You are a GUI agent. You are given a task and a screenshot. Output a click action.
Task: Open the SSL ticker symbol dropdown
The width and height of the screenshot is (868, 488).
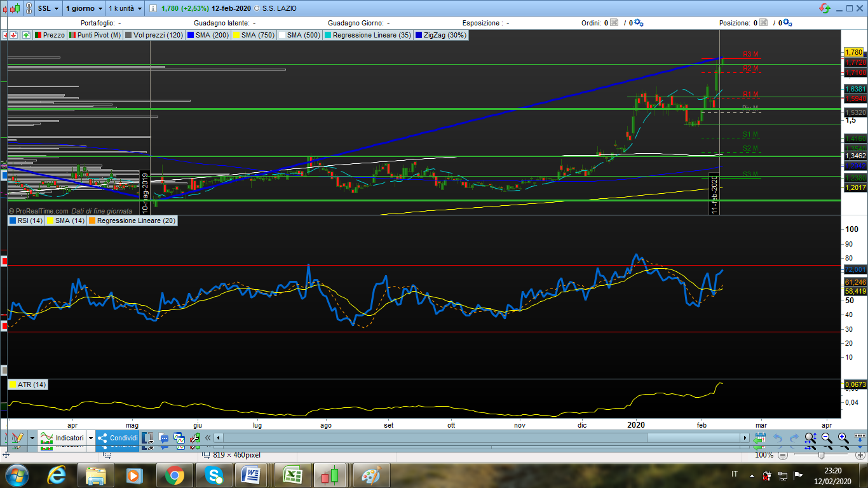48,8
